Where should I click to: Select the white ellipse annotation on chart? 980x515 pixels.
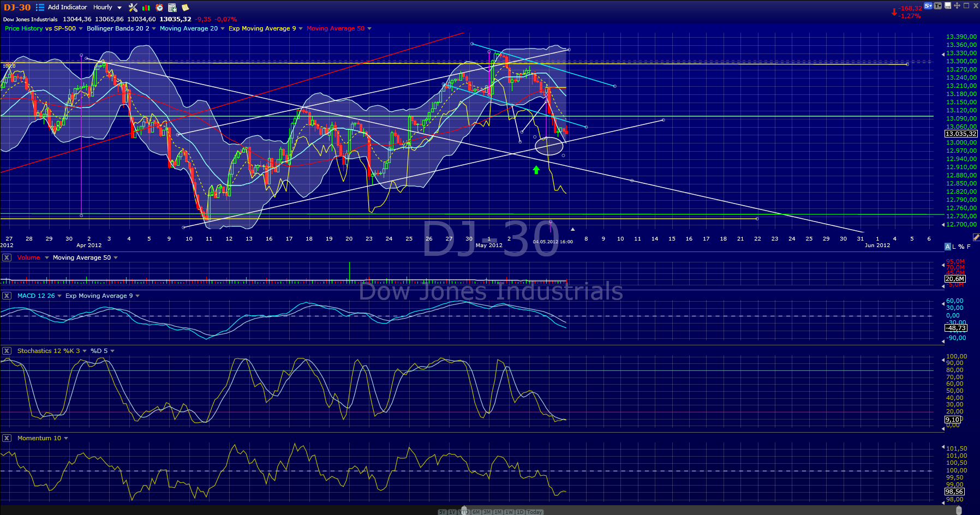tap(549, 146)
